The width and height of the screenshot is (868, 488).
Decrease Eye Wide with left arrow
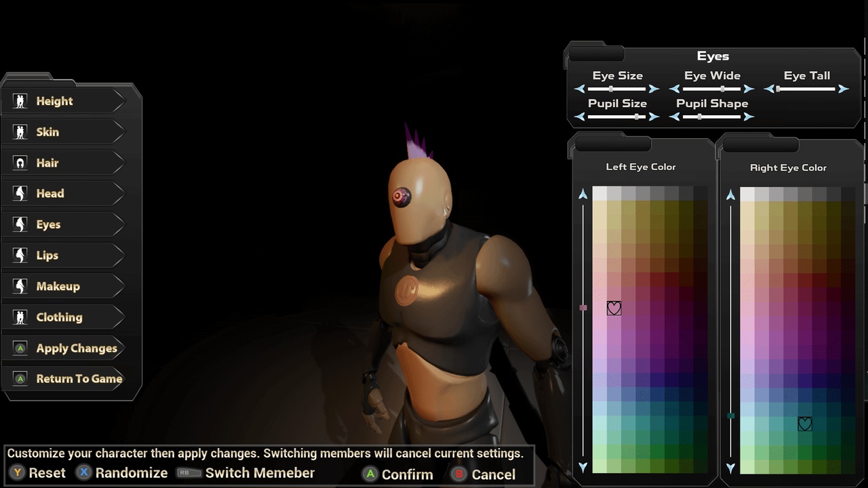(674, 89)
